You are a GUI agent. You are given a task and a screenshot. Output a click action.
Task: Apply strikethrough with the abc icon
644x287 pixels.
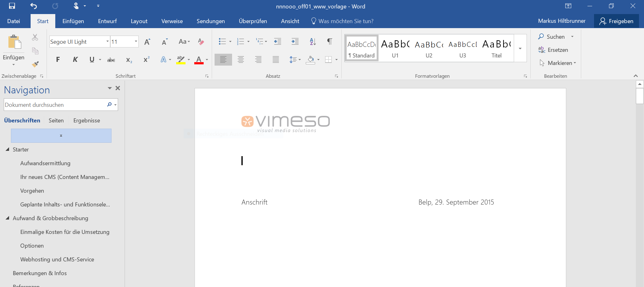pyautogui.click(x=111, y=60)
